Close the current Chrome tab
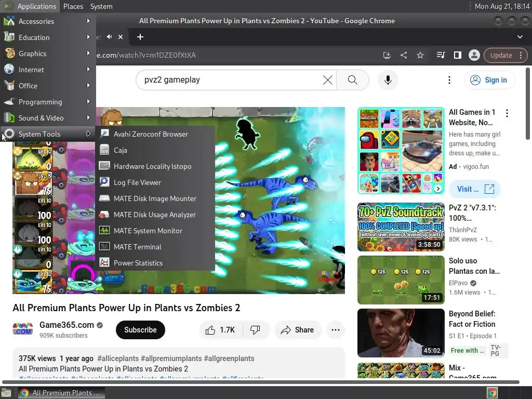The width and height of the screenshot is (532, 399). click(121, 37)
